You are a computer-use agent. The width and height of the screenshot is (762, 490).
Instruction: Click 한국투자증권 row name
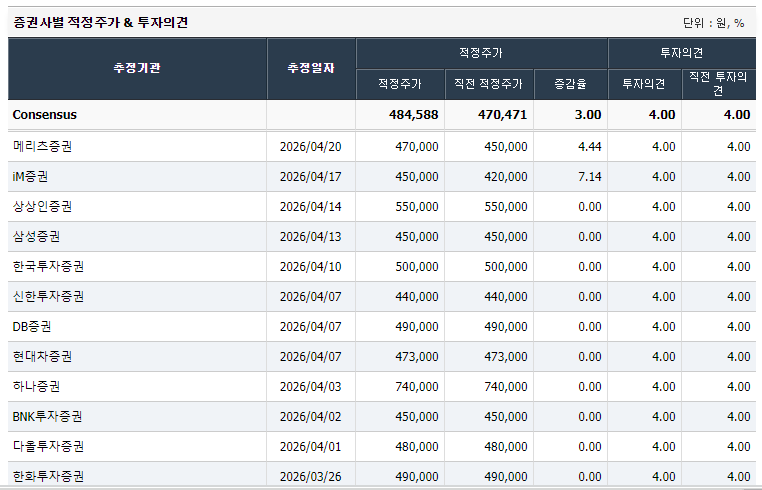tap(48, 266)
